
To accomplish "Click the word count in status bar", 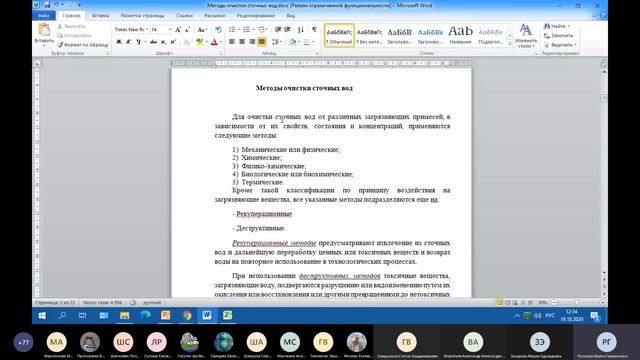I will (102, 302).
